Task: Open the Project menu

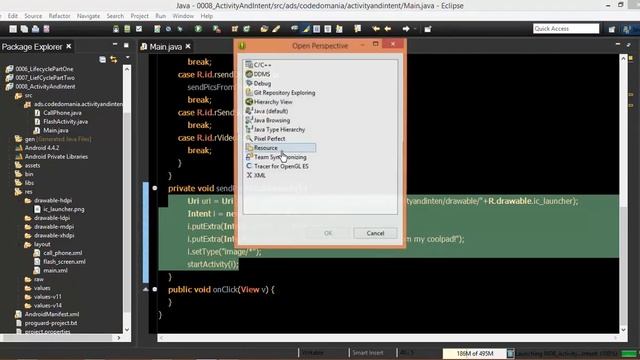Action: (x=140, y=16)
